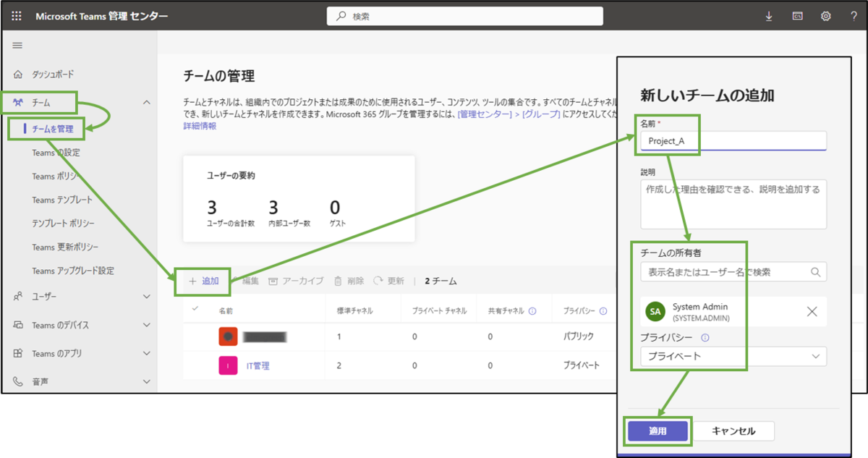Click the voice phone icon

[x=18, y=381]
